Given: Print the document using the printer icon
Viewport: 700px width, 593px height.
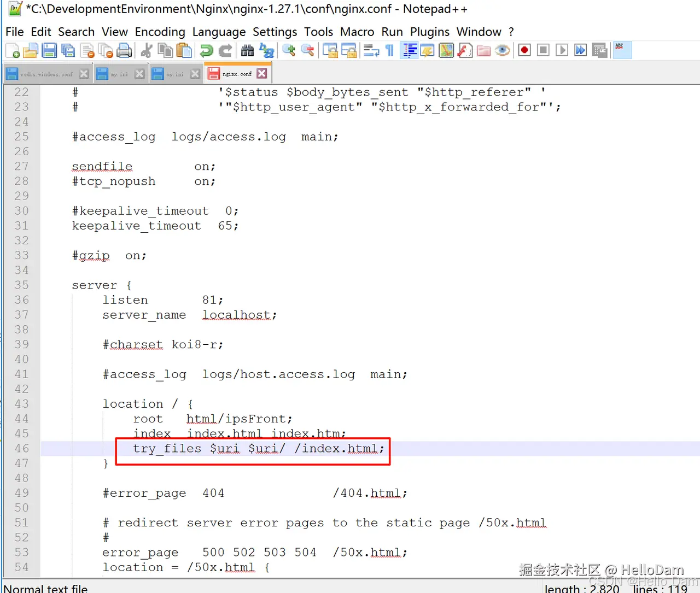Looking at the screenshot, I should point(125,51).
